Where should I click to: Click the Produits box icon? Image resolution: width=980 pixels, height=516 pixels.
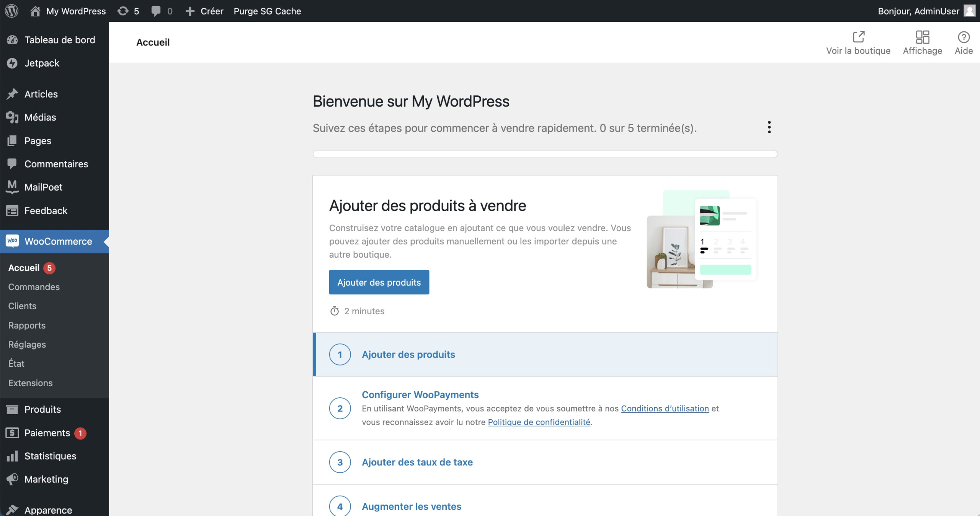[x=12, y=409]
